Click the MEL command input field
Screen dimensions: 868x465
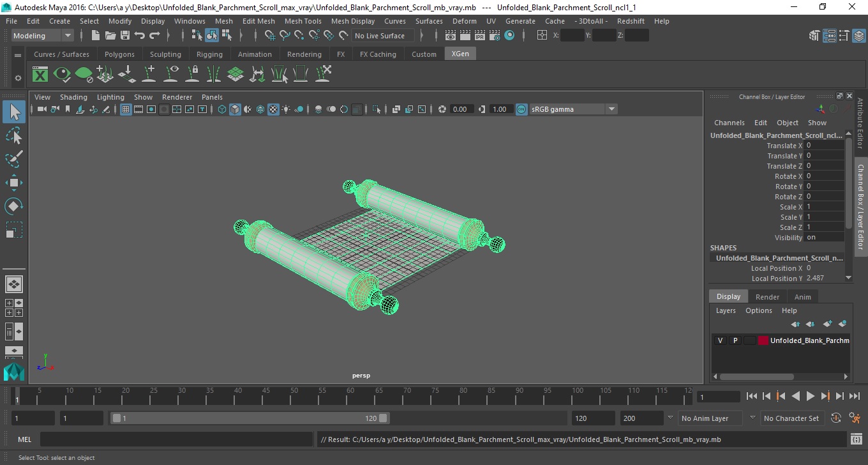[x=178, y=439]
